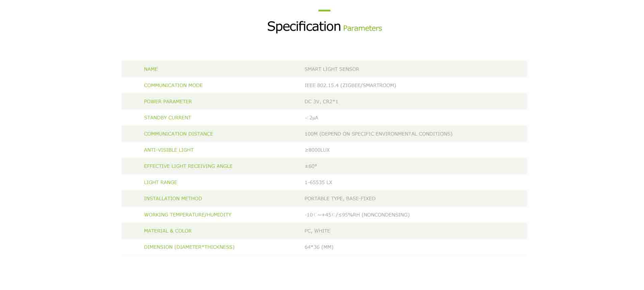
Task: Click the ANTI-VISIBLE LIGHT label
Action: [169, 150]
